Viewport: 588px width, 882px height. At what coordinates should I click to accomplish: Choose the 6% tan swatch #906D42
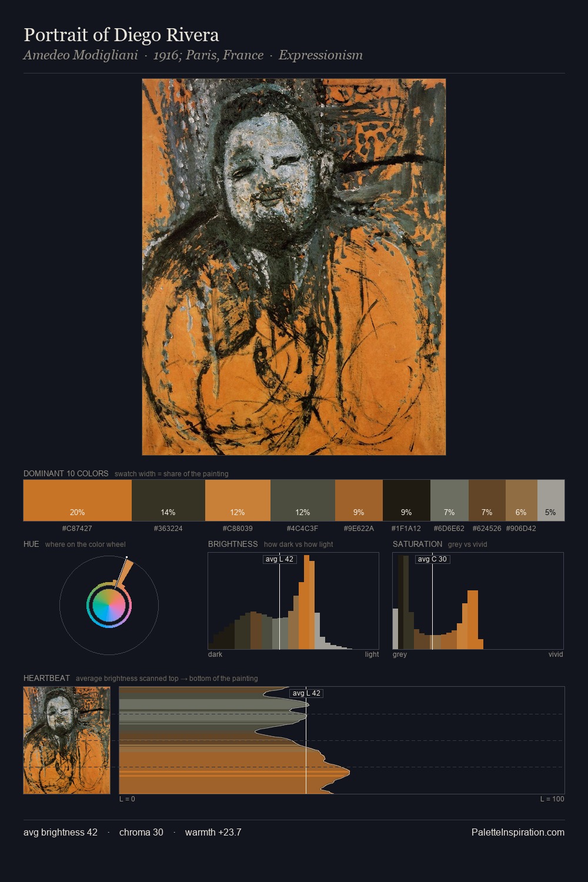pyautogui.click(x=522, y=500)
